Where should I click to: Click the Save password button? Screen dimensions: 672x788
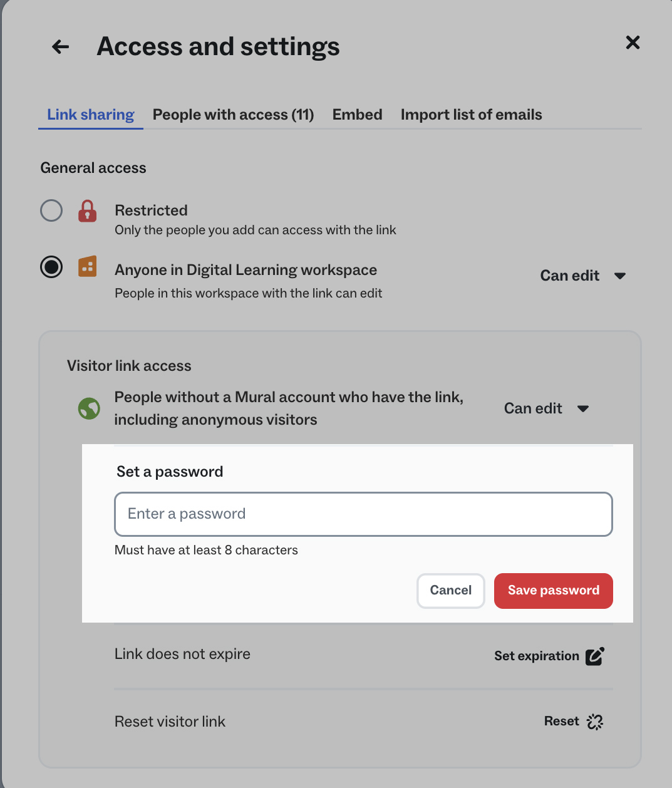tap(553, 590)
